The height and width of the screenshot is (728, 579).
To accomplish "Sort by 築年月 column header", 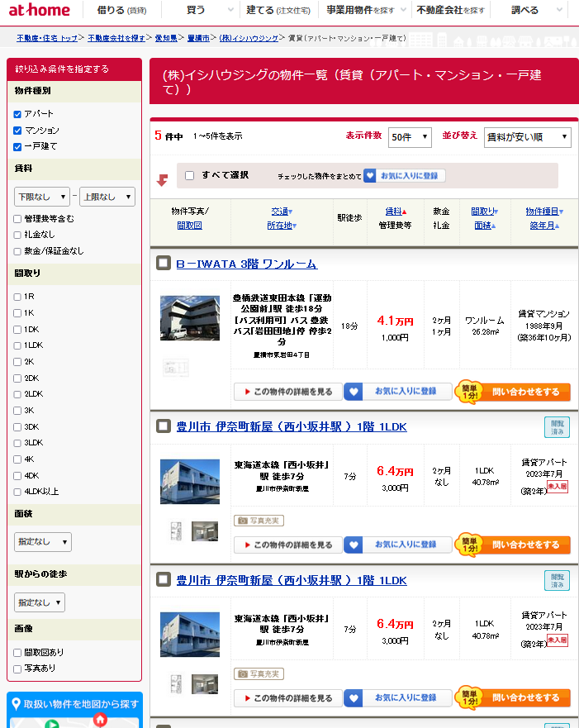I will tap(544, 226).
